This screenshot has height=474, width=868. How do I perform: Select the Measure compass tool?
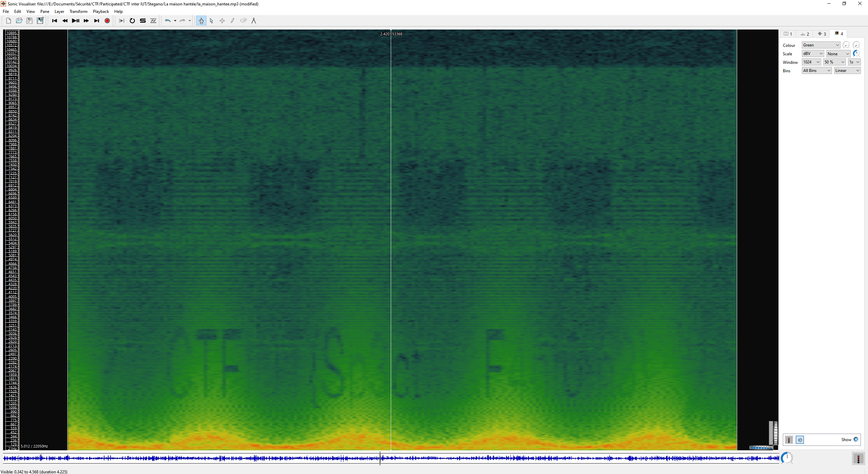pos(254,21)
